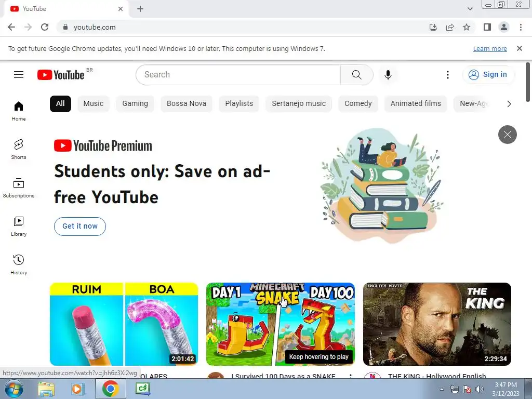Close the YouTube tab
The image size is (532, 399).
(x=121, y=9)
